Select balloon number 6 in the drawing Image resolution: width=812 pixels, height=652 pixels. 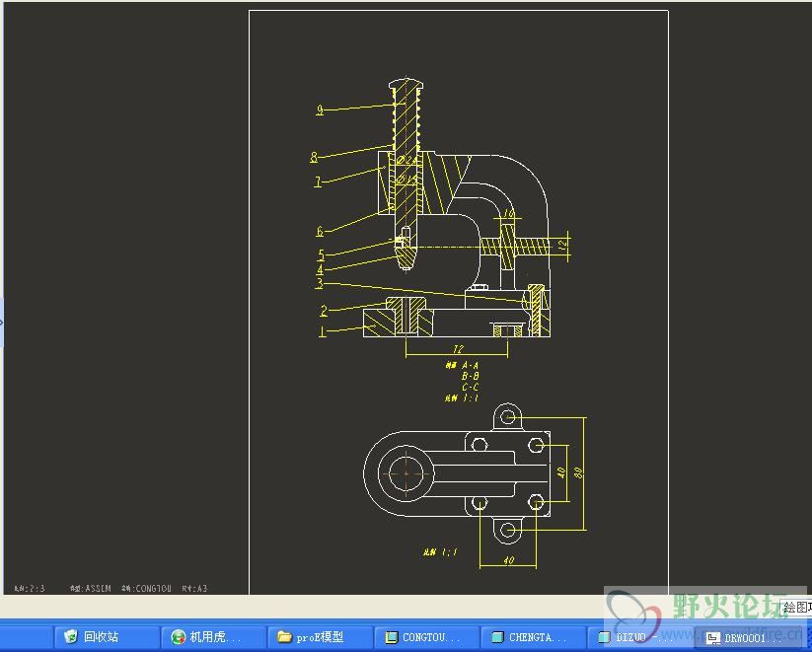[x=320, y=231]
